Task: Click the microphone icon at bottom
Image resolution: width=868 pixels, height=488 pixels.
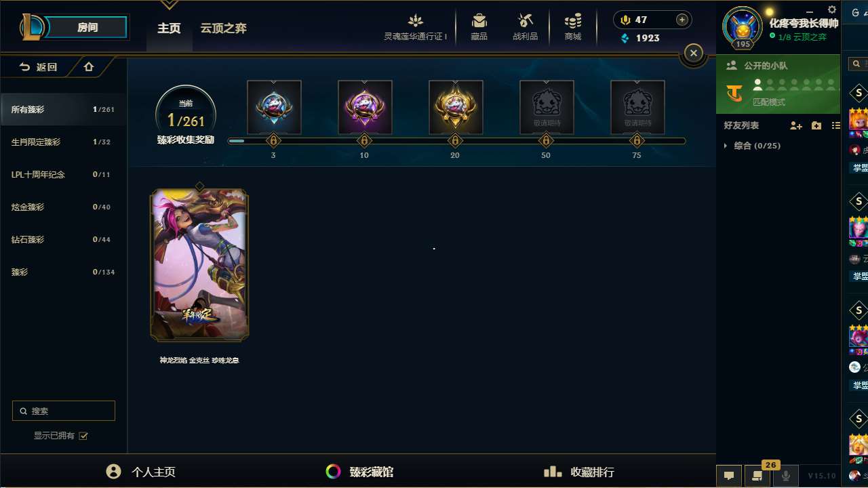Action: [x=786, y=476]
